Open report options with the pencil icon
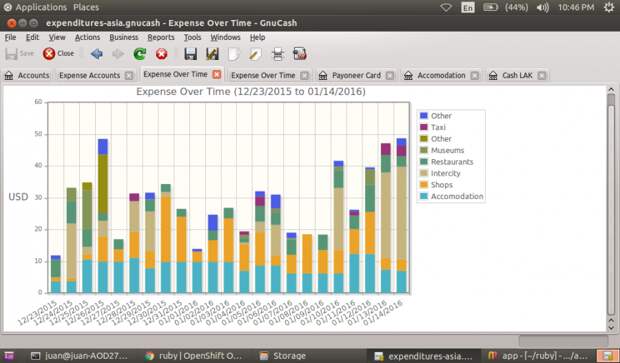This screenshot has width=620, height=363. pyautogui.click(x=255, y=54)
